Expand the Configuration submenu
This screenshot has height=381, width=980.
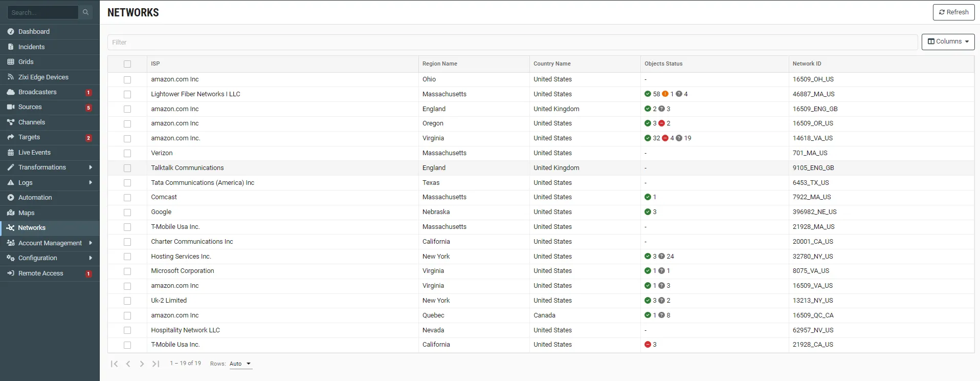click(91, 258)
